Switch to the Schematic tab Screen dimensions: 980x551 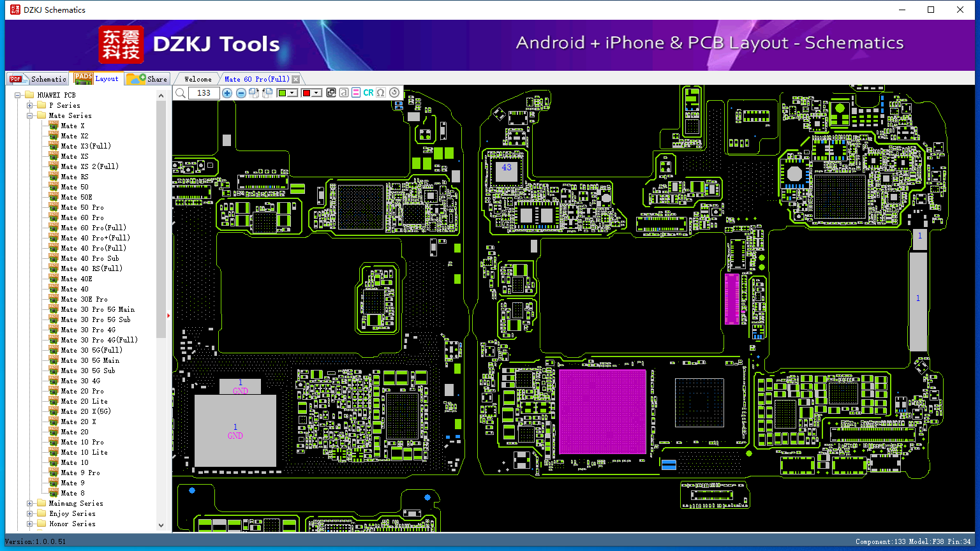click(38, 79)
